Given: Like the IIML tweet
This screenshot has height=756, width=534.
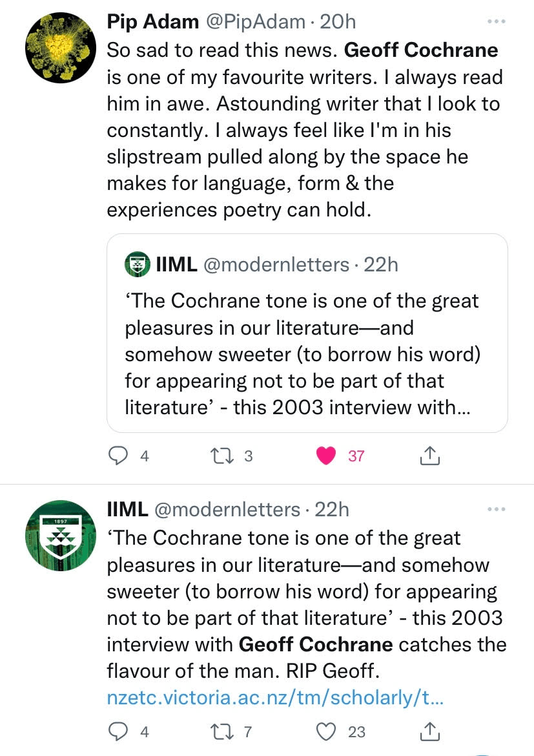Looking at the screenshot, I should click(327, 731).
